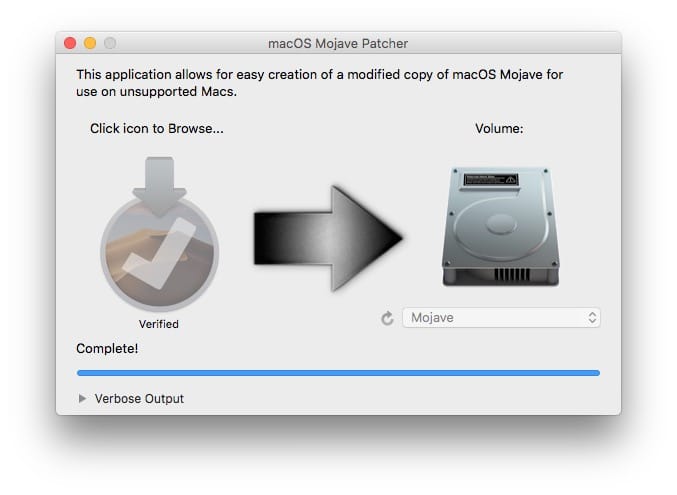Image resolution: width=677 pixels, height=495 pixels.
Task: Click the blue progress bar
Action: pos(338,373)
